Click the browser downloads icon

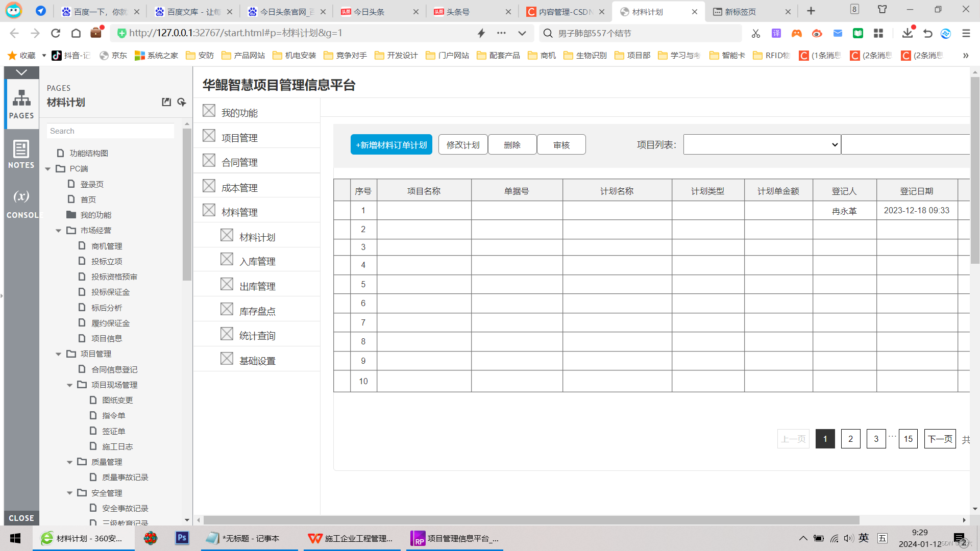tap(907, 33)
